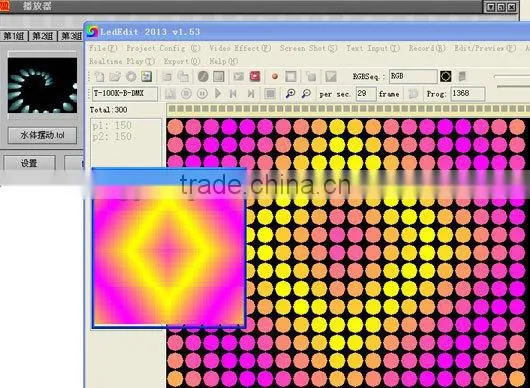Screen dimensions: 530x388
Task: Open the Edit/Preview menu
Action: 485,48
